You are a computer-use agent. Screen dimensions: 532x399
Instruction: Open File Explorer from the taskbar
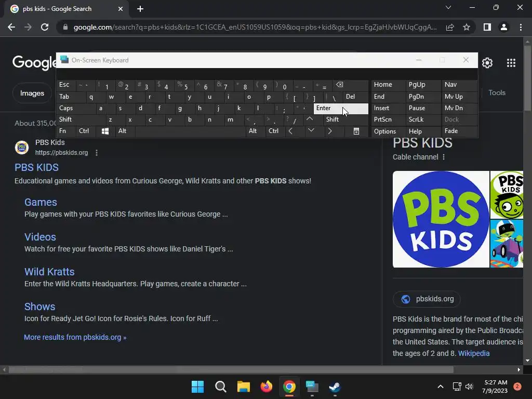coord(243,387)
